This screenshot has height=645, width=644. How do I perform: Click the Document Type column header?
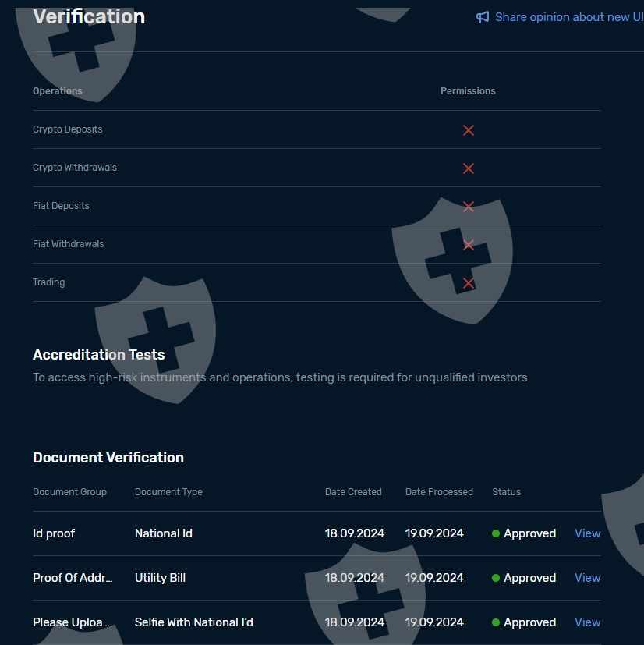click(168, 492)
